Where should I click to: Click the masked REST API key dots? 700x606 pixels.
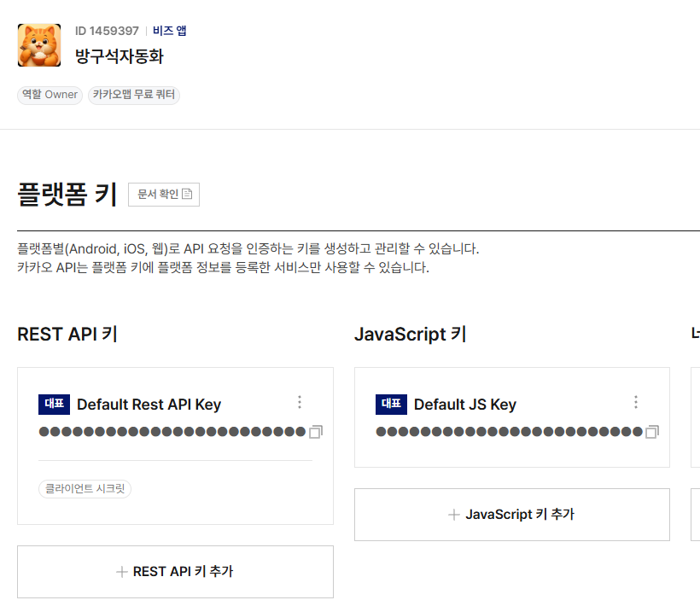(172, 432)
